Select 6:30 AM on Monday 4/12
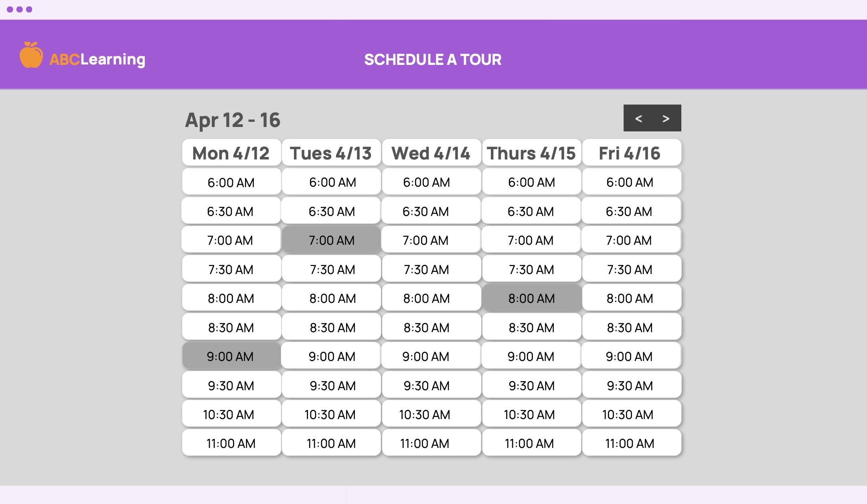867x504 pixels. pos(230,212)
